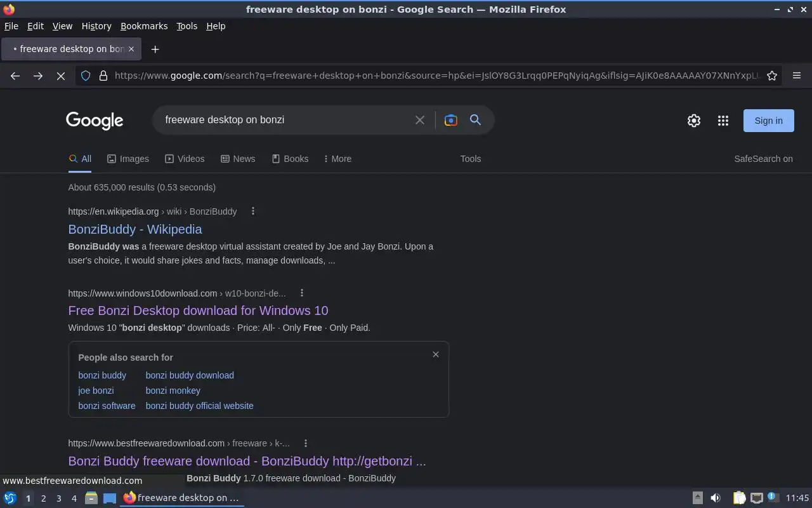
Task: Click the Sign in button
Action: 768,121
